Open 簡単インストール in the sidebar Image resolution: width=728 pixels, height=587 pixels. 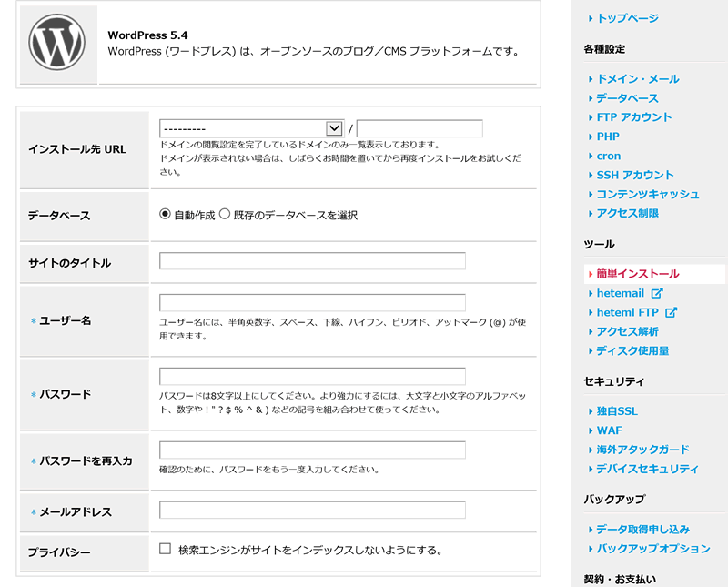pyautogui.click(x=637, y=274)
